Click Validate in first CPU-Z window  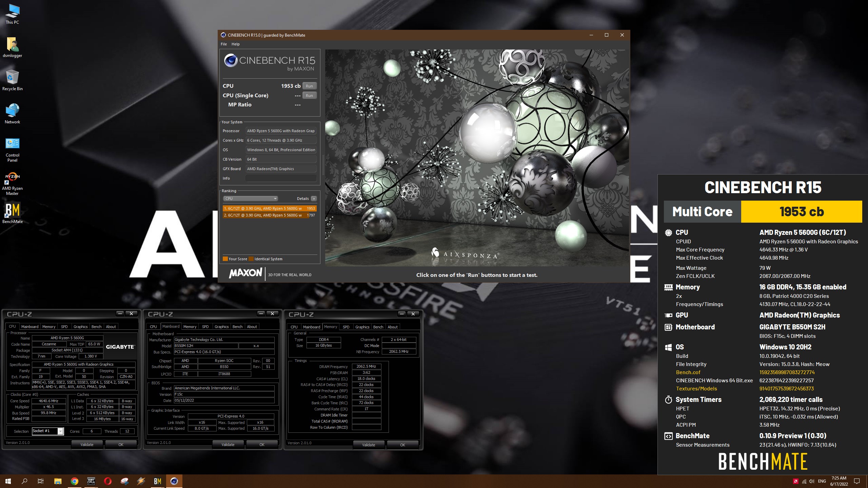[87, 445]
